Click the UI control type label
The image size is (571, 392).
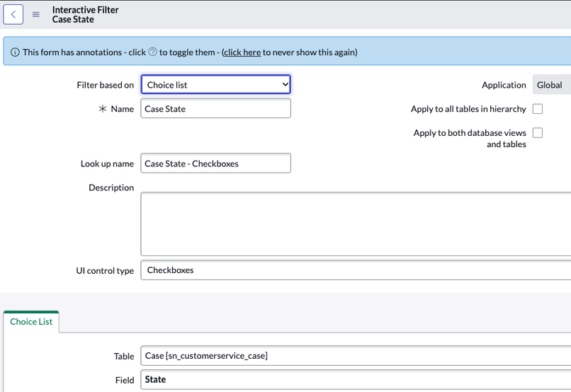[x=105, y=271]
